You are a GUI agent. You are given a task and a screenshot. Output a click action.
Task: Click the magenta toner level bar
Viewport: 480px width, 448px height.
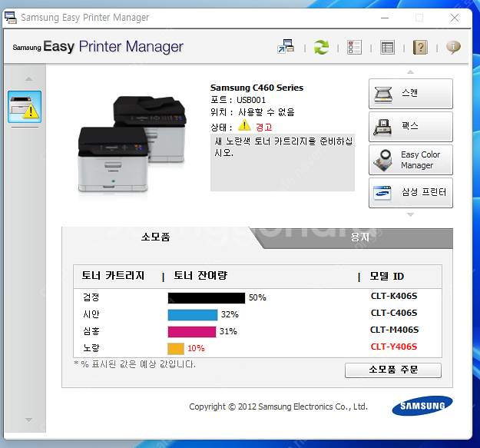[192, 332]
